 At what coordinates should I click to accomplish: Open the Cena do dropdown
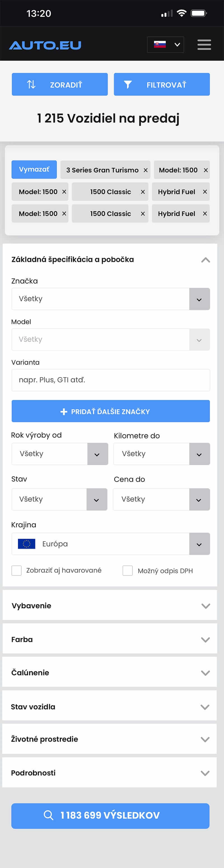[162, 499]
